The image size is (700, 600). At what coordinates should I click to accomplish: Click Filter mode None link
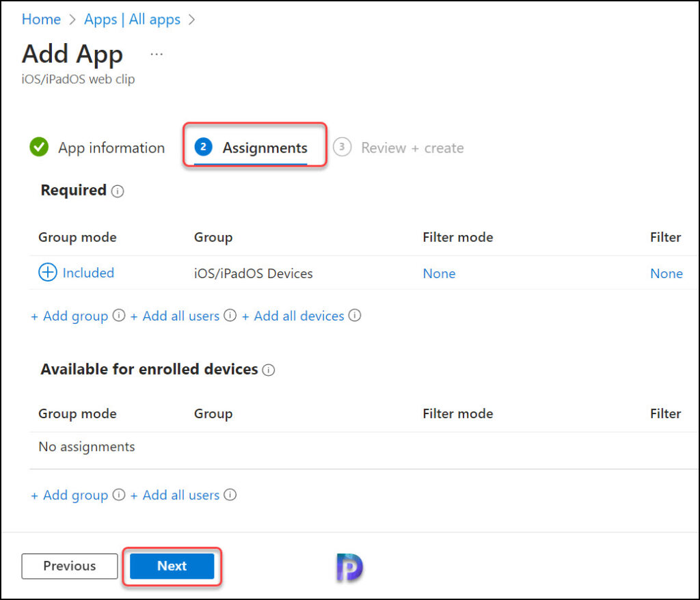(440, 273)
